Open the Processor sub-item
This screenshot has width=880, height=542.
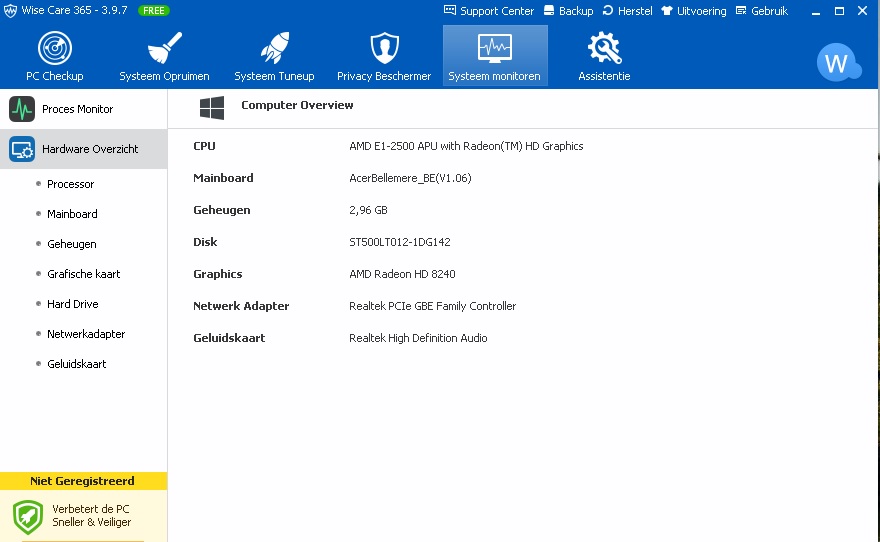[70, 184]
